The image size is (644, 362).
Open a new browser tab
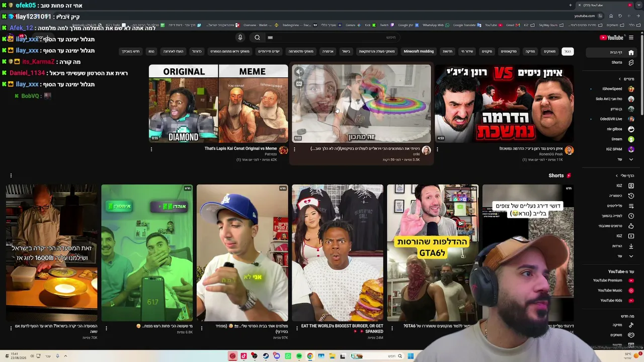tap(571, 5)
